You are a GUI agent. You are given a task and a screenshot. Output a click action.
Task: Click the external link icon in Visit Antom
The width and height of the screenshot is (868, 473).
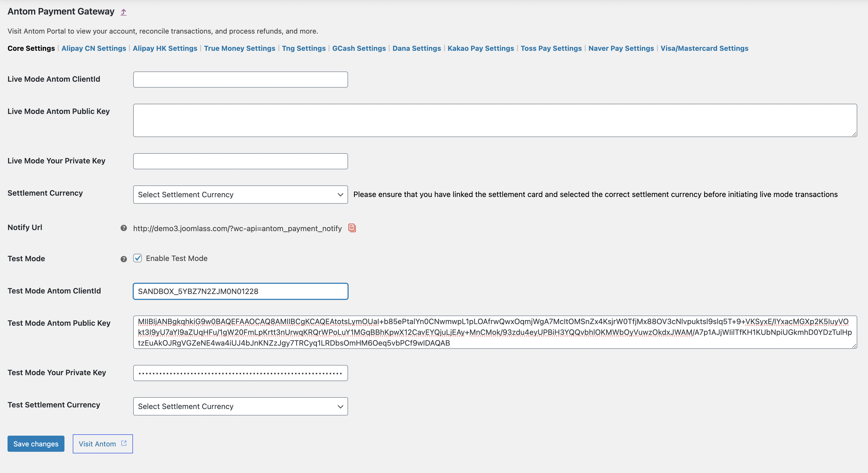(x=124, y=443)
